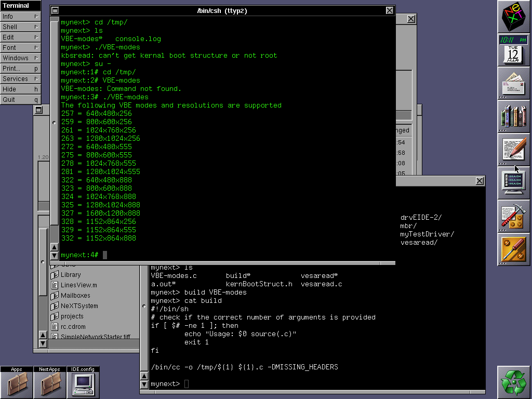Click the clock and calendar dock tile
Viewport: 532px width, 399px height.
[x=514, y=50]
